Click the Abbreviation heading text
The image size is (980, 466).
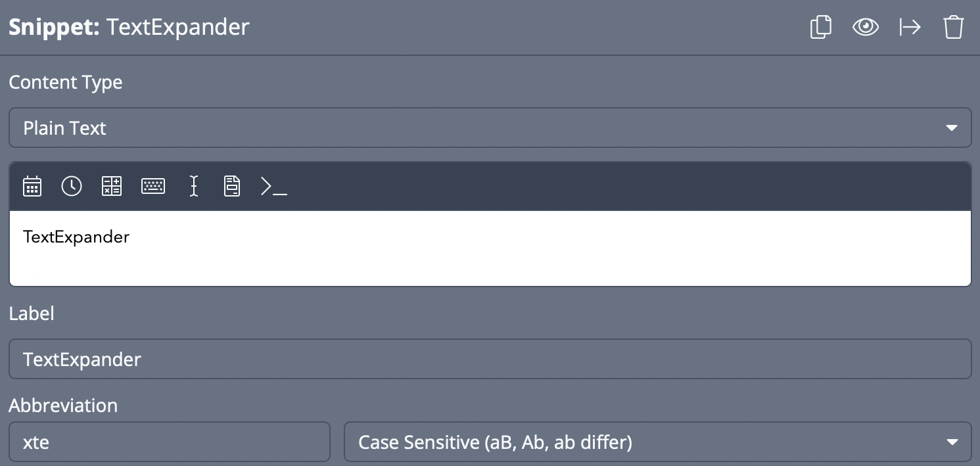[63, 406]
